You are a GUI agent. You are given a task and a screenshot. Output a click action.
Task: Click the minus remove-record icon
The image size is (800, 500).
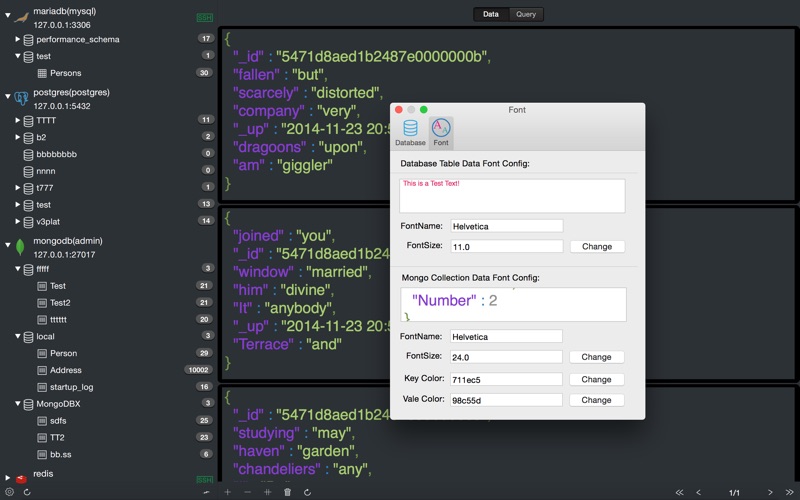click(247, 492)
